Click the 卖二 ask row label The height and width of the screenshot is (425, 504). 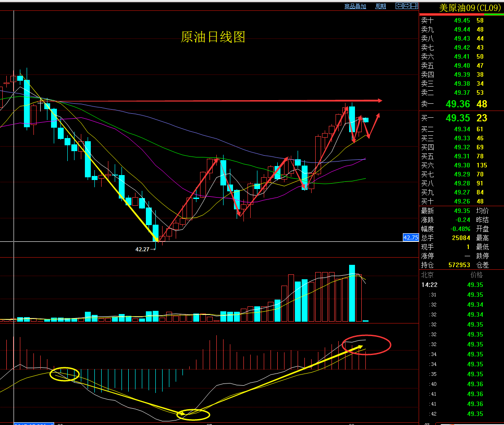click(x=428, y=92)
